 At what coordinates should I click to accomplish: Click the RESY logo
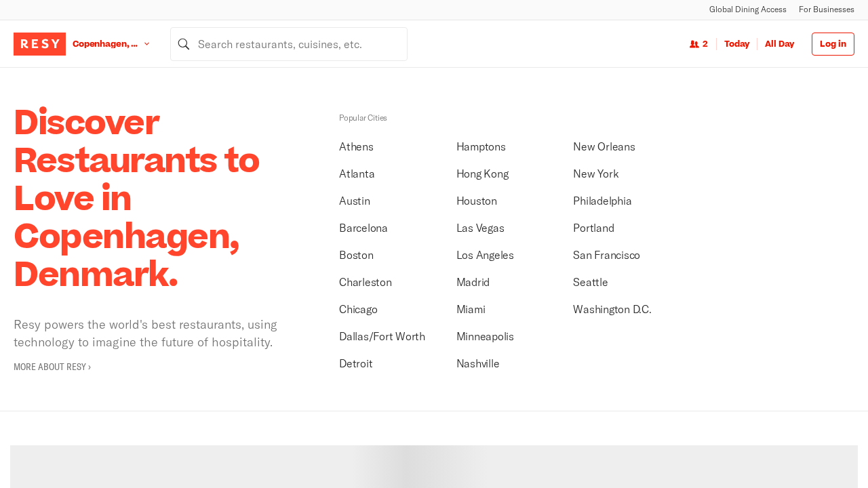(x=39, y=44)
